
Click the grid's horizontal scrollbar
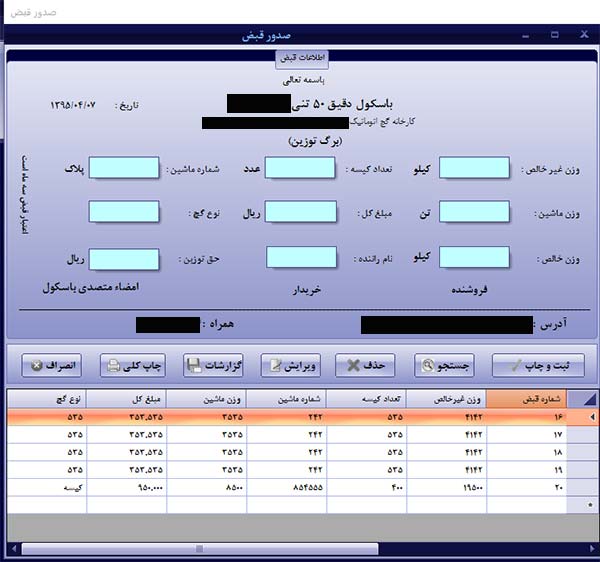click(300, 548)
